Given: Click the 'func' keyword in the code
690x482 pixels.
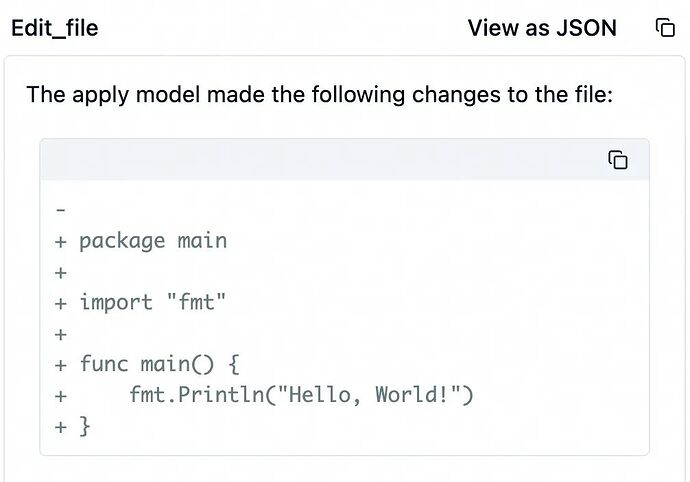Looking at the screenshot, I should 104,364.
